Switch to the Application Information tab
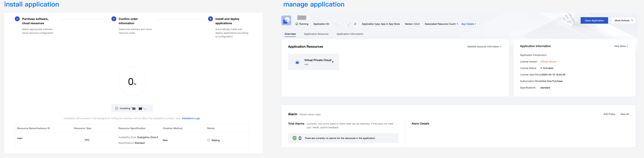This screenshot has height=158, width=644. [x=350, y=34]
